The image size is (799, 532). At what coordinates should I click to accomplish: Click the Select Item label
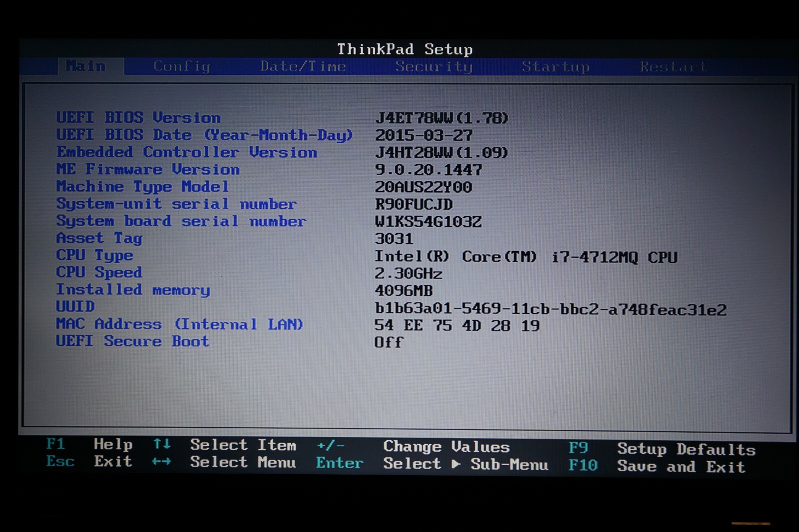[243, 445]
